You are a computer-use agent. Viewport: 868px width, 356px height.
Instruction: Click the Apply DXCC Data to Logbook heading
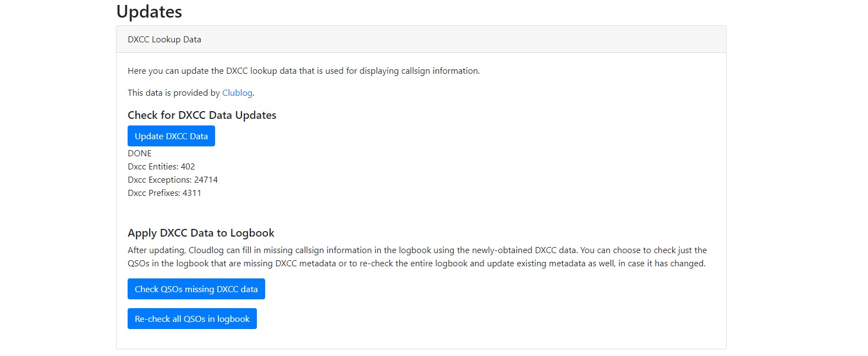tap(201, 233)
